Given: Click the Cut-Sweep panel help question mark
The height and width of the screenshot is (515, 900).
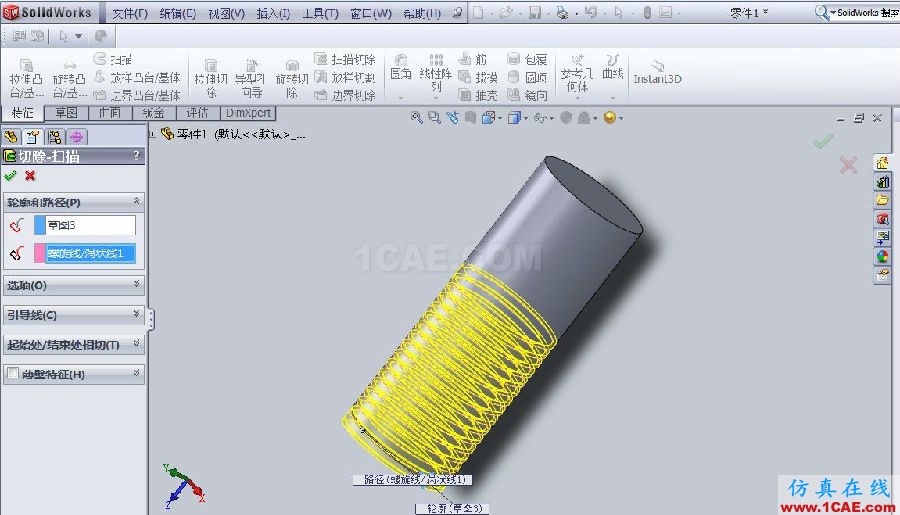Looking at the screenshot, I should click(136, 155).
